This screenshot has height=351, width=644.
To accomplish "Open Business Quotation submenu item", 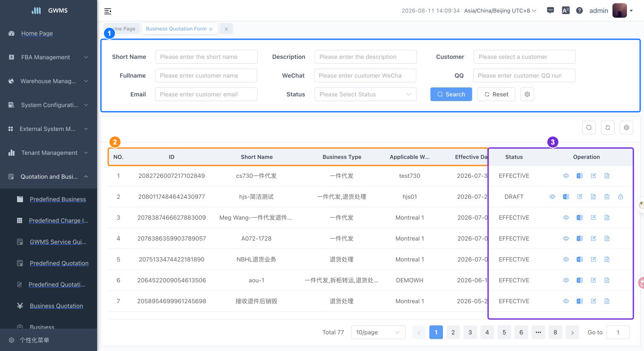I will click(56, 306).
